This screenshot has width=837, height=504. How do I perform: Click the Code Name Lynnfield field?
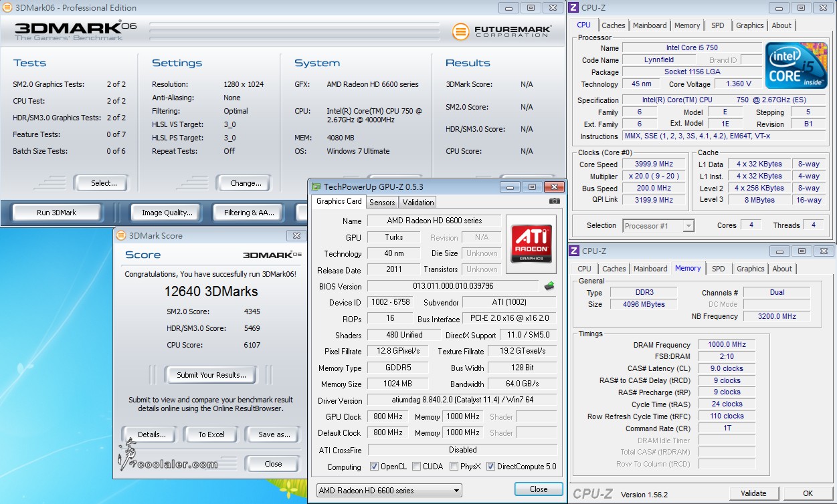click(659, 60)
